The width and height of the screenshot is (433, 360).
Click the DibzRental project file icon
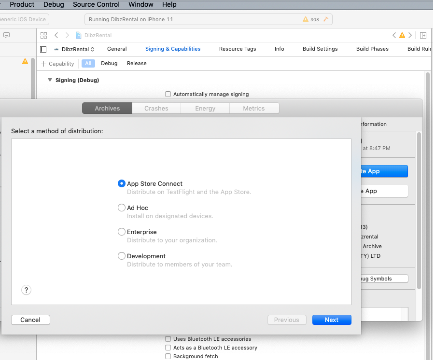tap(78, 35)
